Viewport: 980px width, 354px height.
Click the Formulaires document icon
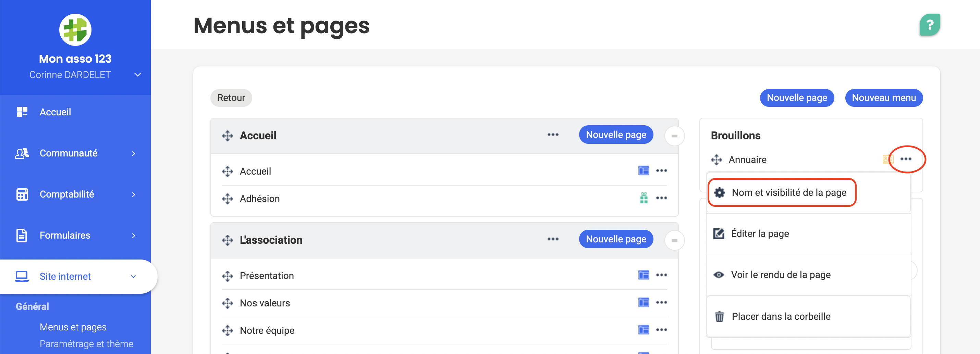pos(22,235)
